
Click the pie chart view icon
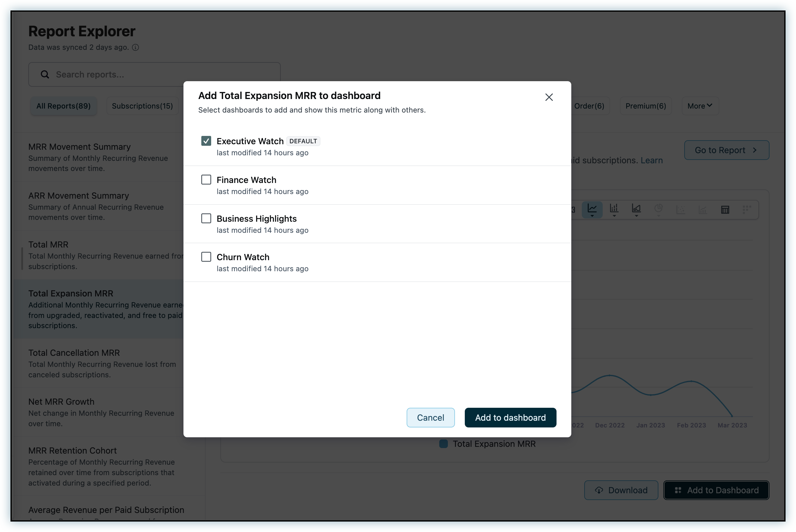(658, 209)
